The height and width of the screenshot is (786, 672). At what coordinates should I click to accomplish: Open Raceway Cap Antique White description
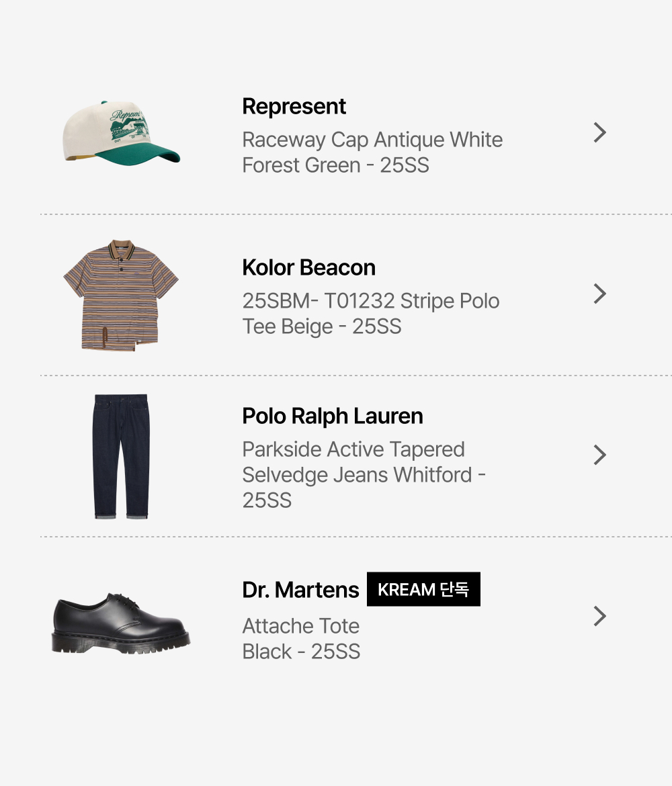(x=372, y=152)
